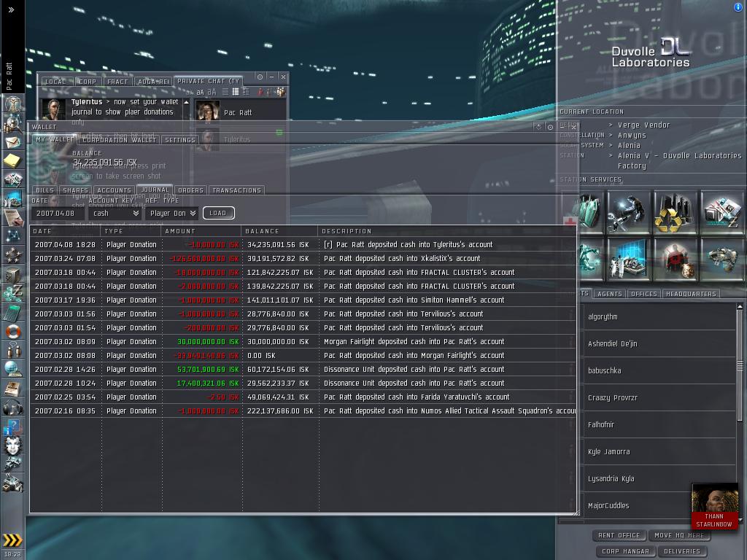This screenshot has width=747, height=560.
Task: Open the Journal parchment icon in sidebar
Action: [13, 217]
